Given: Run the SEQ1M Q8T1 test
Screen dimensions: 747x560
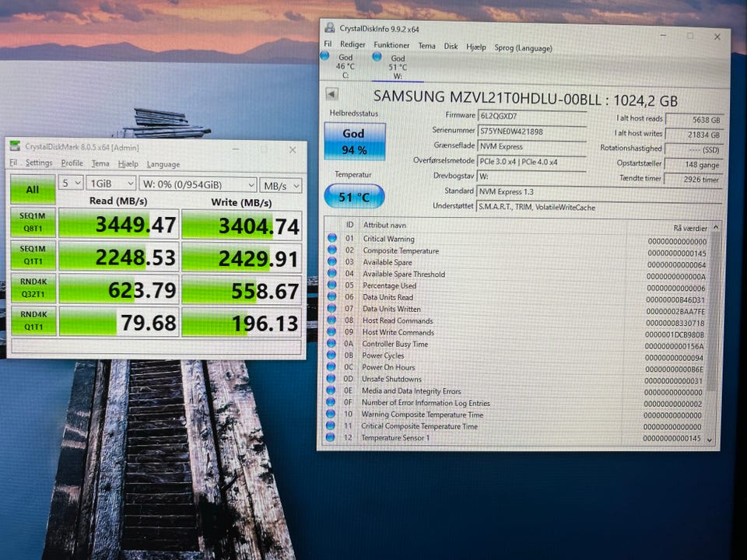Looking at the screenshot, I should (33, 222).
